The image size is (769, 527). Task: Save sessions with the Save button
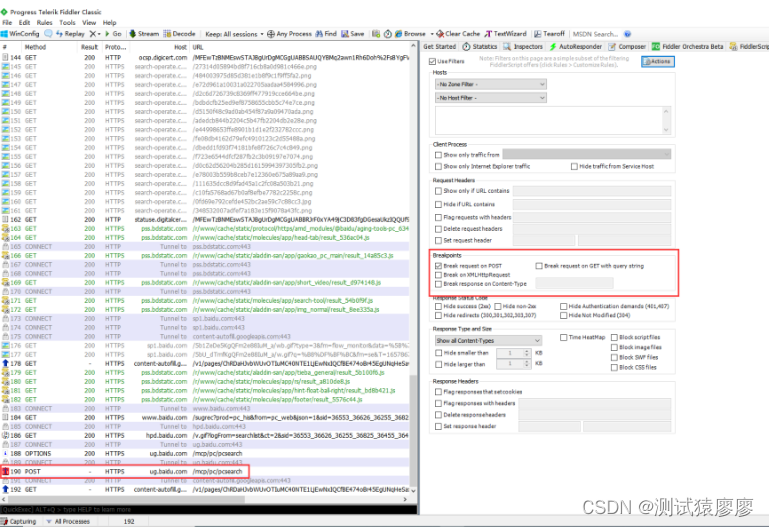353,34
